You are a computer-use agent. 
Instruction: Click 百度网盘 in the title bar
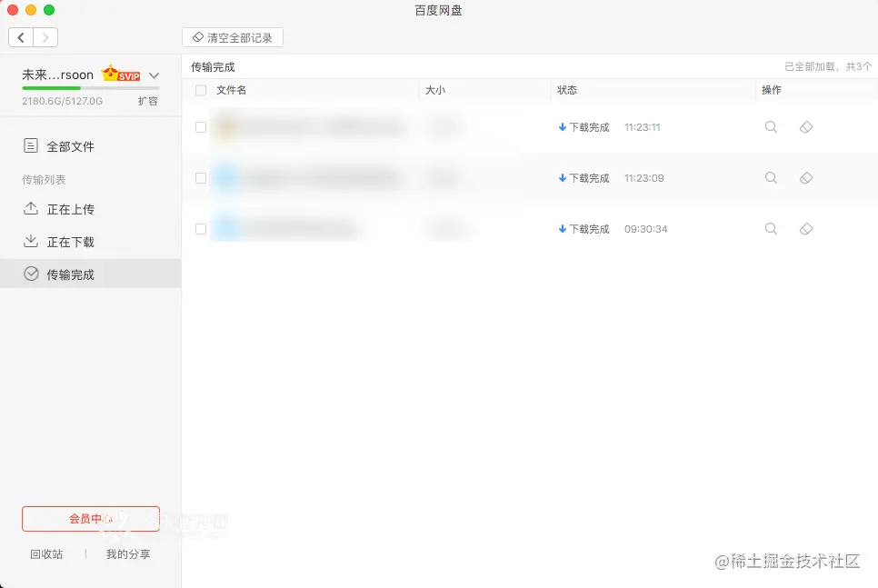coord(439,11)
